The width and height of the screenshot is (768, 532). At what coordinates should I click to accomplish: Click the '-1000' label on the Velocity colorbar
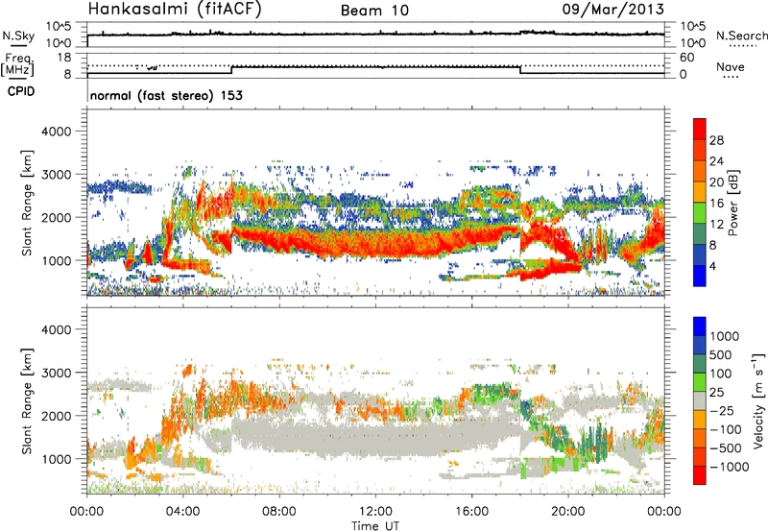pyautogui.click(x=729, y=467)
